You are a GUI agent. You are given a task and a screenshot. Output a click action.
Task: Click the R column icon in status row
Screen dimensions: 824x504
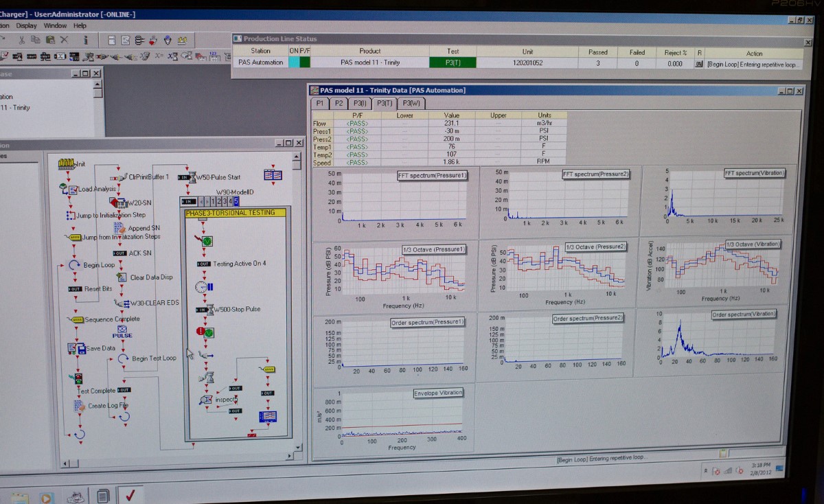[699, 64]
